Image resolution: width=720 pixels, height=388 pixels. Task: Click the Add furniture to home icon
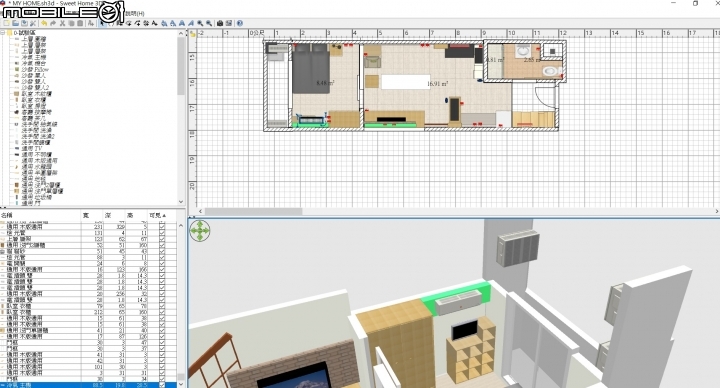[x=90, y=23]
